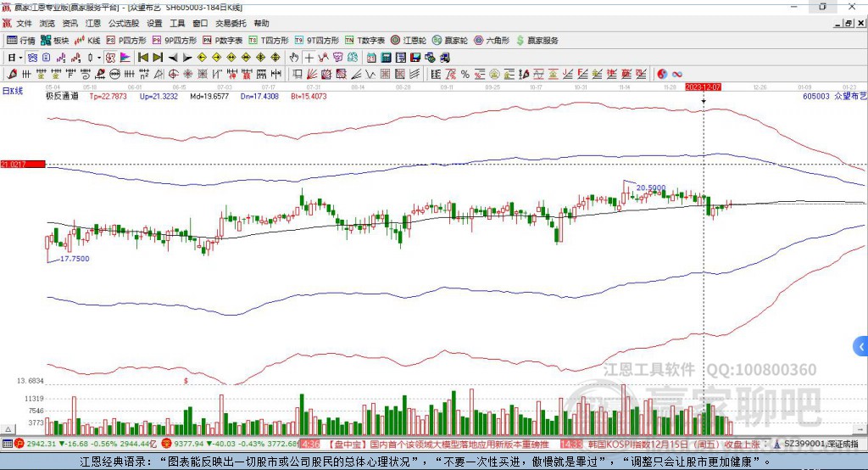Click the 极反通道 indicator name
This screenshot has width=868, height=470.
(x=62, y=96)
